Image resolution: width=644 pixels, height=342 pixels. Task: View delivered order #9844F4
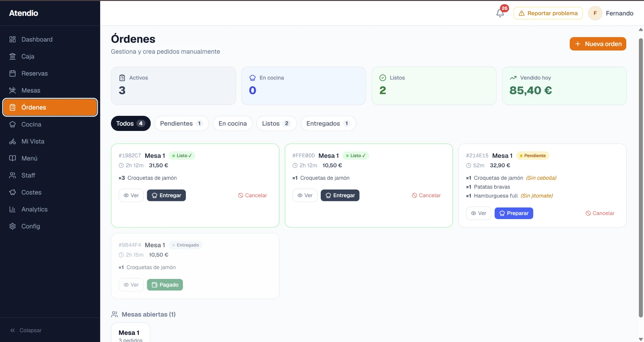click(x=131, y=285)
